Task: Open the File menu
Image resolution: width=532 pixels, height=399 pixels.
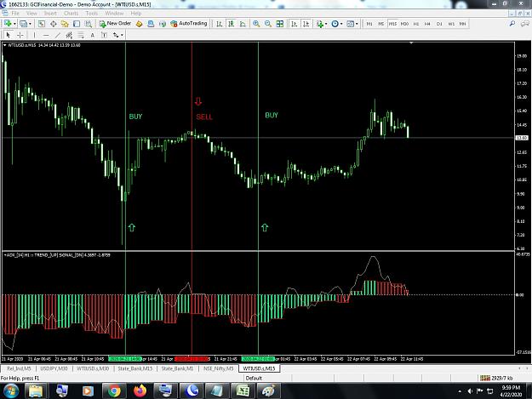Action: (15, 14)
